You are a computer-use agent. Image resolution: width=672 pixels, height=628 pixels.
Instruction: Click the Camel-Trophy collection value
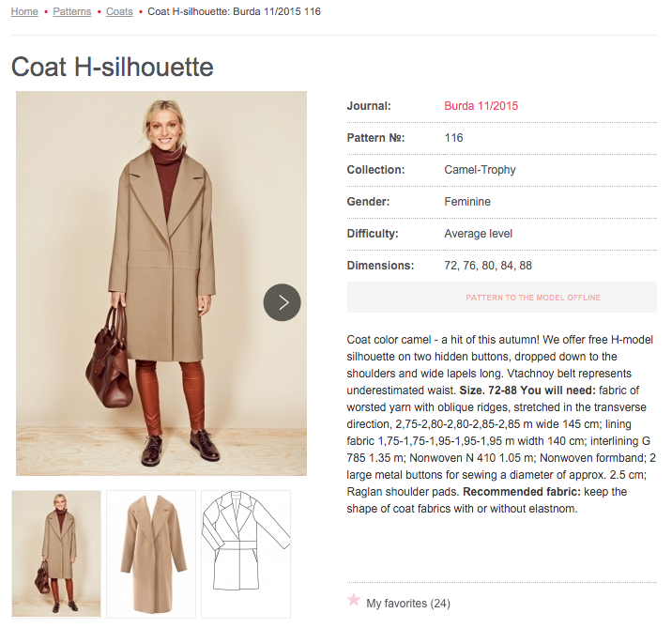pyautogui.click(x=480, y=170)
